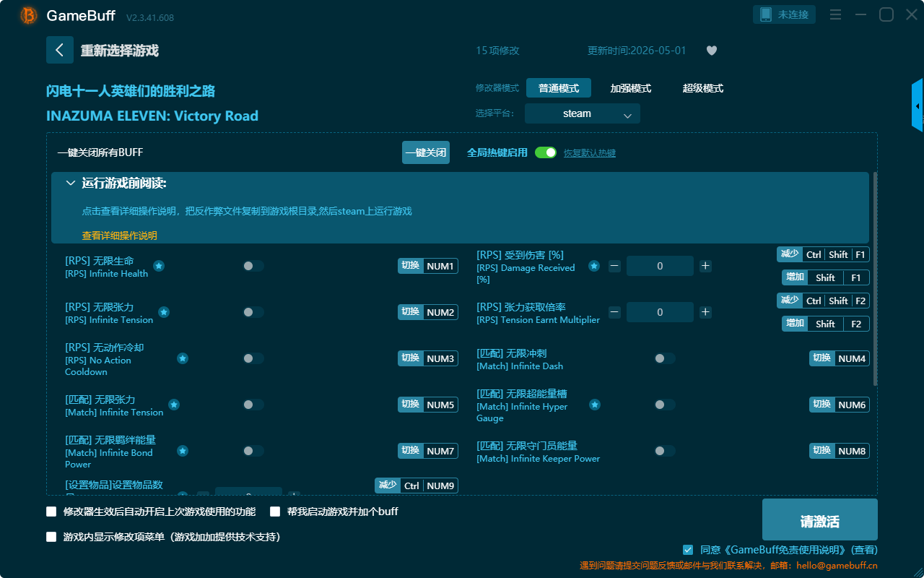Check 帮我启动游戏并加个buff checkbox
This screenshot has width=924, height=578.
(275, 512)
